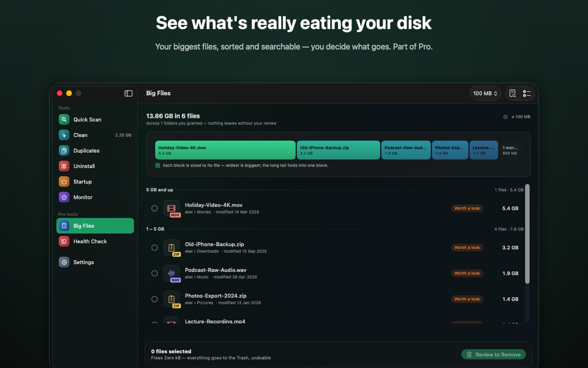Switch to Quick Scan in the sidebar

(95, 120)
